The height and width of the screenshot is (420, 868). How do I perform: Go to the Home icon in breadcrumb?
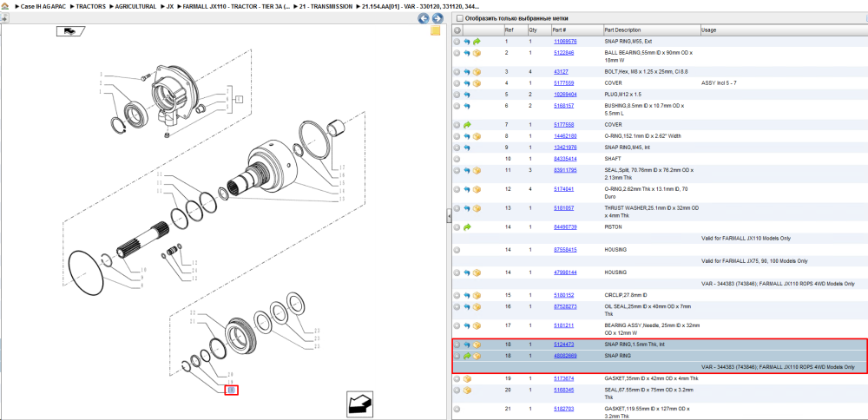pos(5,6)
